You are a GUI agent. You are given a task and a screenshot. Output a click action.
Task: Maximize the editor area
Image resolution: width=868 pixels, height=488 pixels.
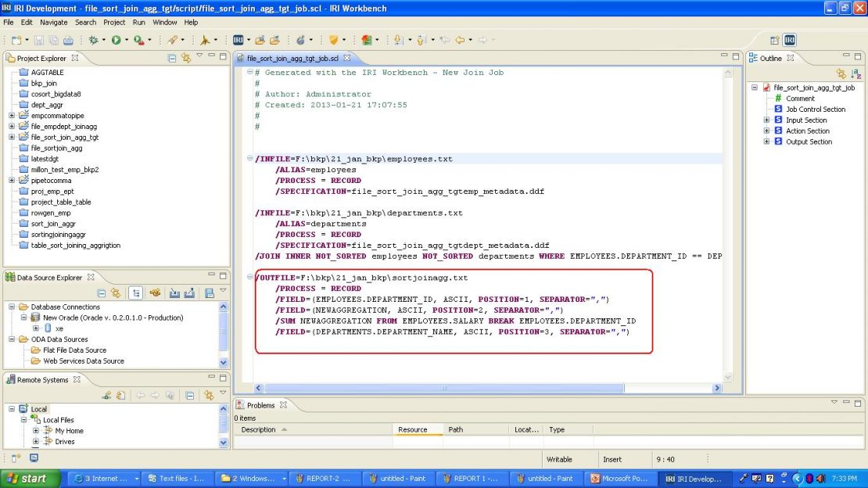[736, 56]
